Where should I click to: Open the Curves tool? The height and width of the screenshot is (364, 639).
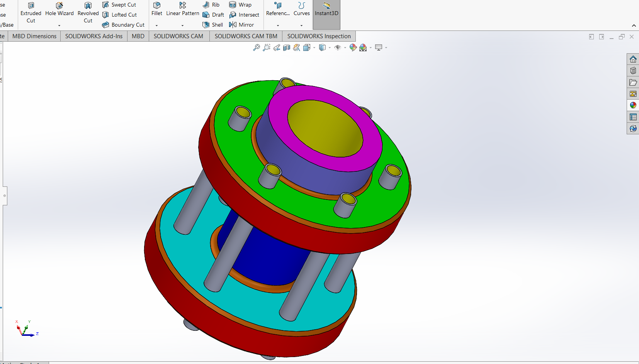click(x=302, y=9)
